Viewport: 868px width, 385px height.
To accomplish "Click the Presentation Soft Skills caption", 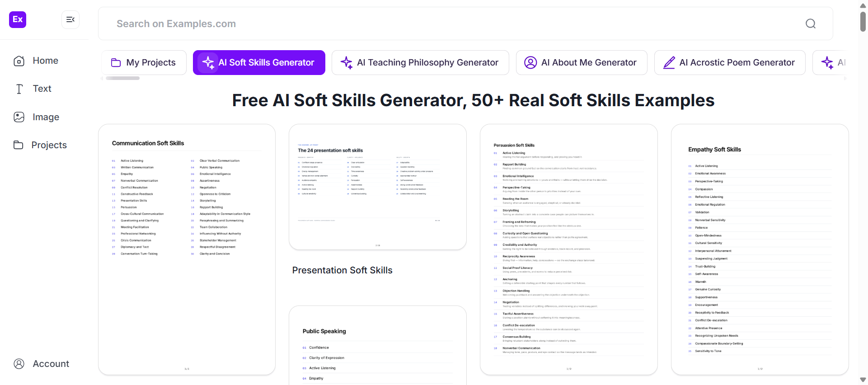I will pyautogui.click(x=343, y=270).
